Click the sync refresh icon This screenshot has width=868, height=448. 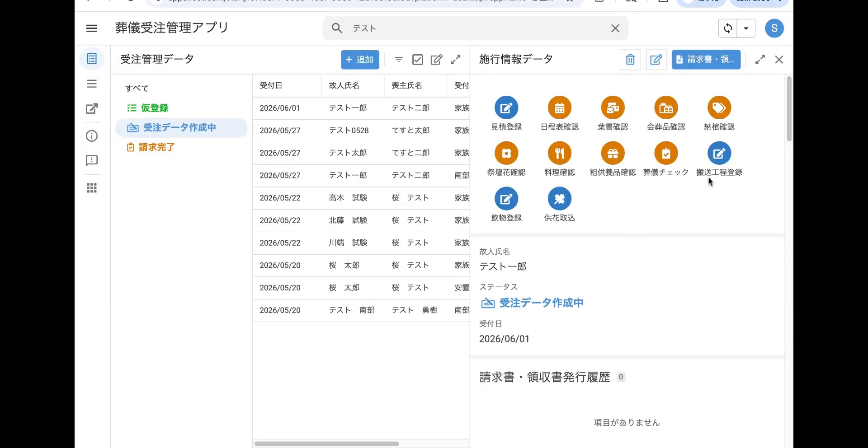point(728,28)
